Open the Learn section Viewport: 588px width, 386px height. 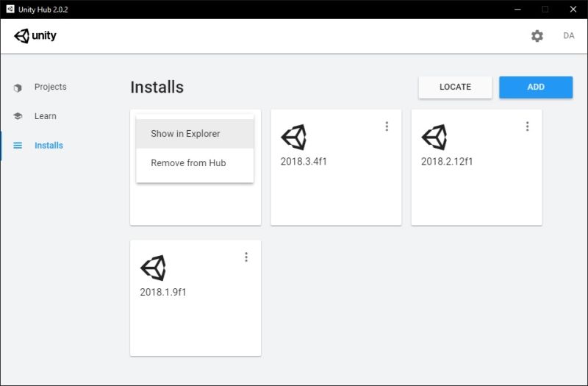(46, 116)
